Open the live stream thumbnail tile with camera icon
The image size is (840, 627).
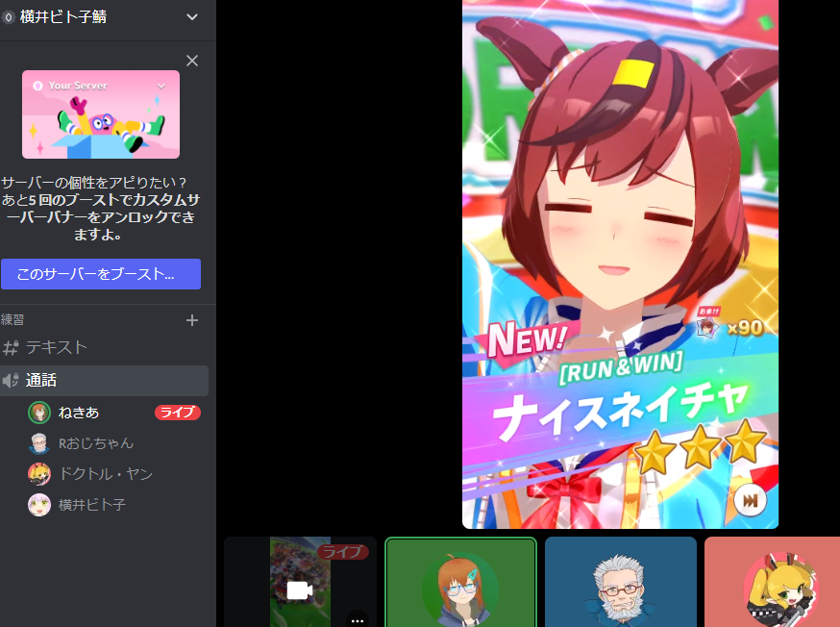tap(300, 582)
